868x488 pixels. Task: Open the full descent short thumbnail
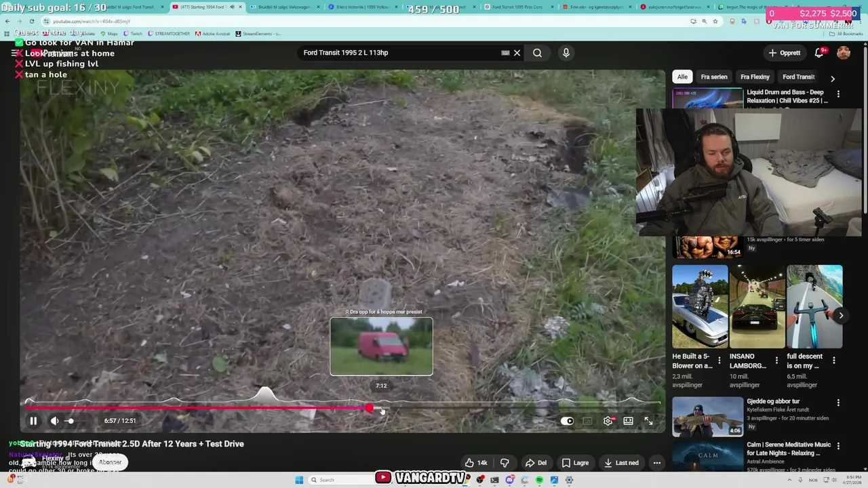tap(814, 307)
